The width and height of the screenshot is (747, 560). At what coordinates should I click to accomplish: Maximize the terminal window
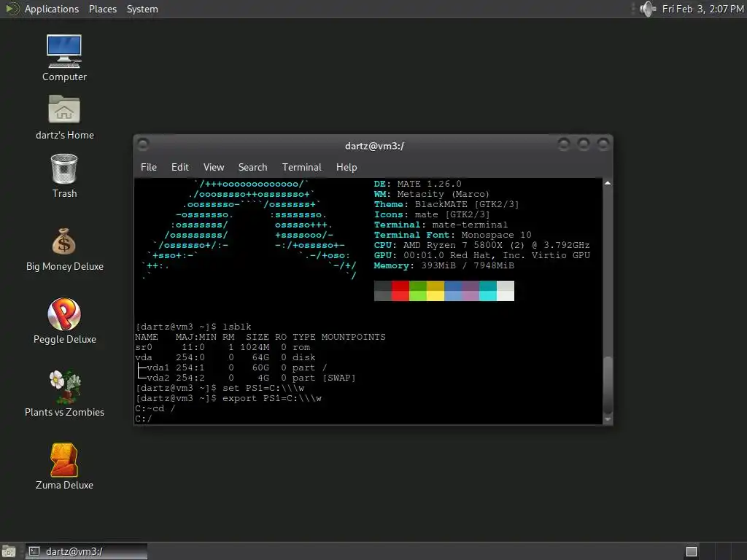[583, 144]
